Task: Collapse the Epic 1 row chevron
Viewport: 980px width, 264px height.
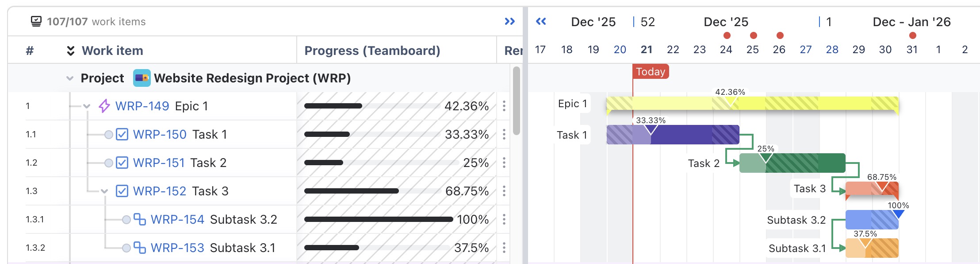Action: point(87,106)
